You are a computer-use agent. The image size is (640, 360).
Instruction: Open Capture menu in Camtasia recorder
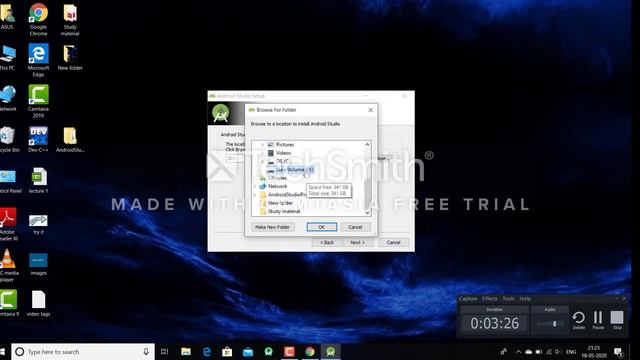coord(468,299)
